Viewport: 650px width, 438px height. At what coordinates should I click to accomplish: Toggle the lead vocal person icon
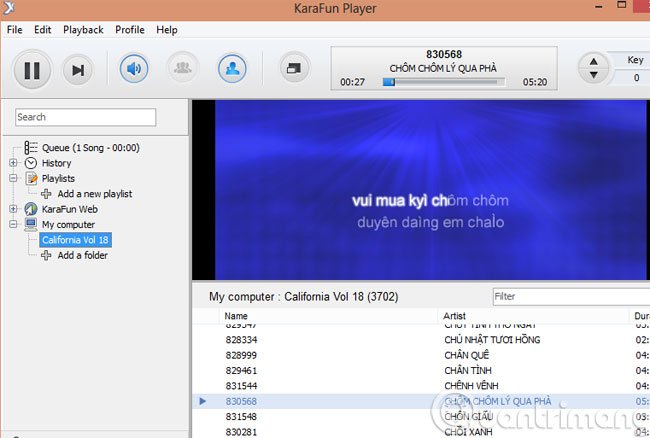point(232,68)
